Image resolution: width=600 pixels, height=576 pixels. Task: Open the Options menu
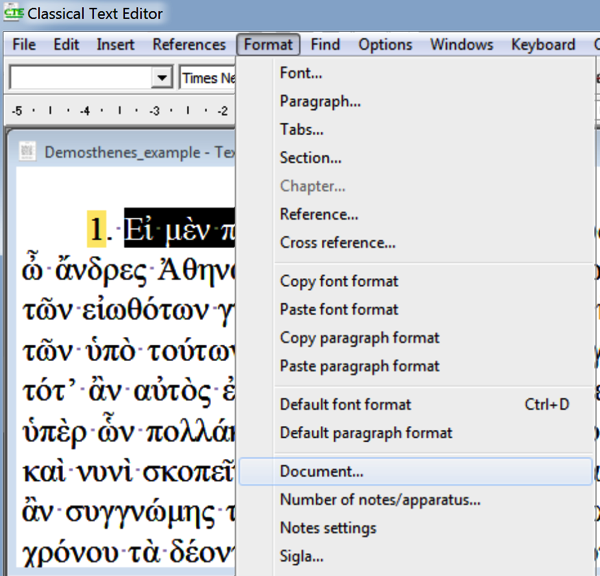pyautogui.click(x=385, y=44)
